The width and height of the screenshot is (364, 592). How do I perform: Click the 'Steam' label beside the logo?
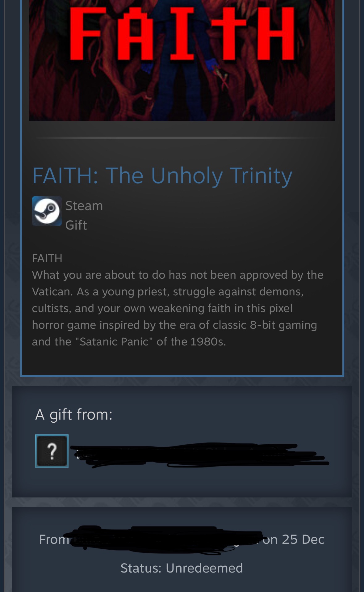coord(84,205)
